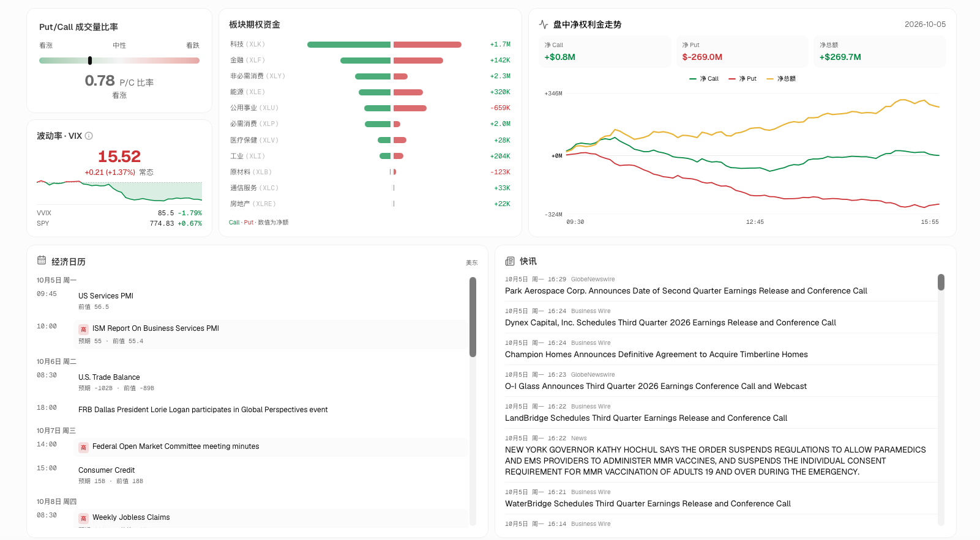Select the 科技 (XLK) sector row
980x540 pixels.
click(x=370, y=45)
